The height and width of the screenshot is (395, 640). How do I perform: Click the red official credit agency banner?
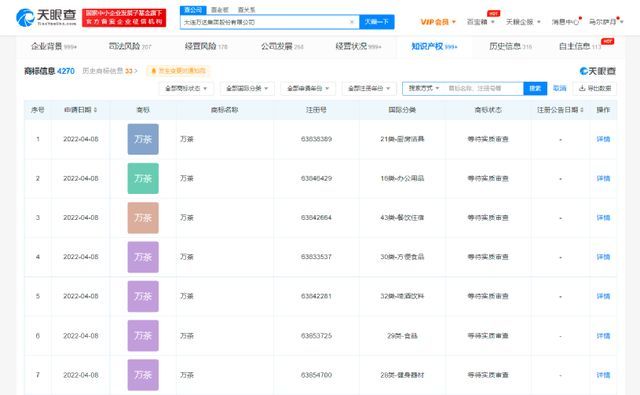(124, 18)
